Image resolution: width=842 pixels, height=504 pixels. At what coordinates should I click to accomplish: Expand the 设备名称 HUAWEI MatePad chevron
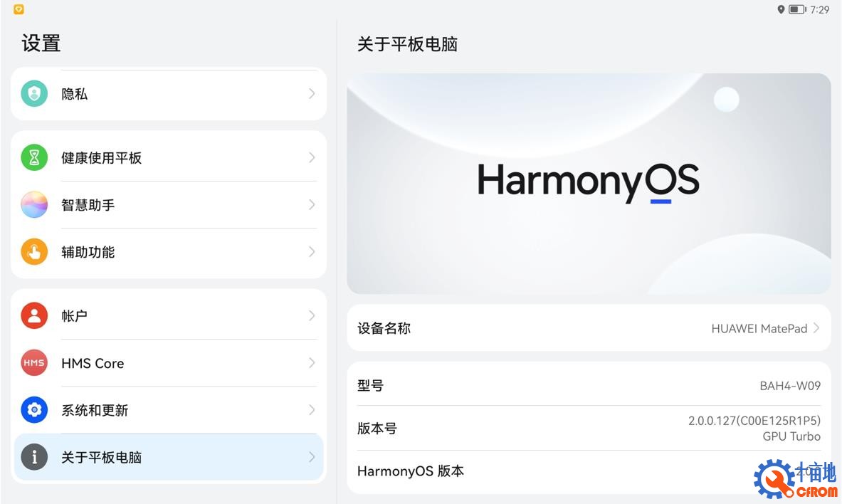pos(816,327)
